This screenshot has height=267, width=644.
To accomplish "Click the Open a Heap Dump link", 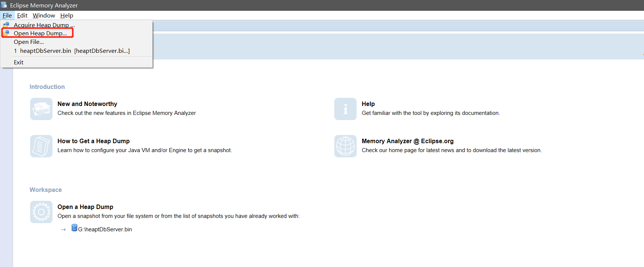I will tap(85, 207).
